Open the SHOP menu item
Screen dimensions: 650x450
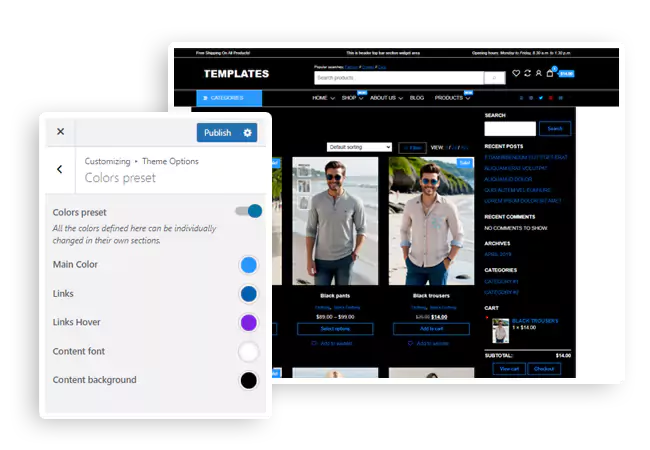(349, 98)
